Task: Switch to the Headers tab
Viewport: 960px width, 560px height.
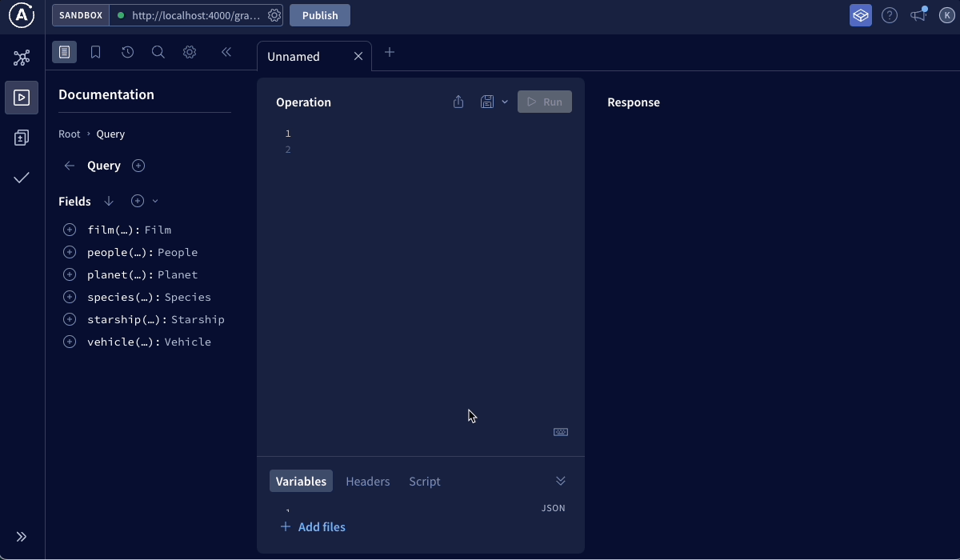Action: 367,481
